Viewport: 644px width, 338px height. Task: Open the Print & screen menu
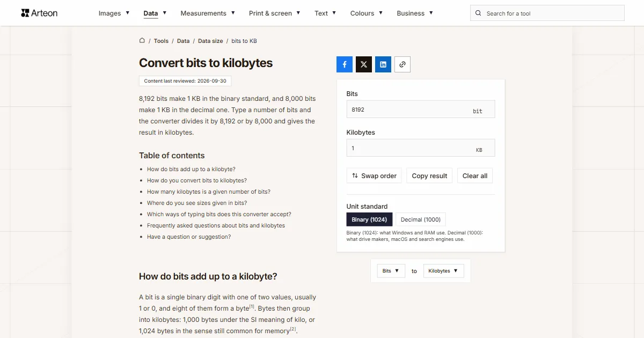(x=275, y=13)
